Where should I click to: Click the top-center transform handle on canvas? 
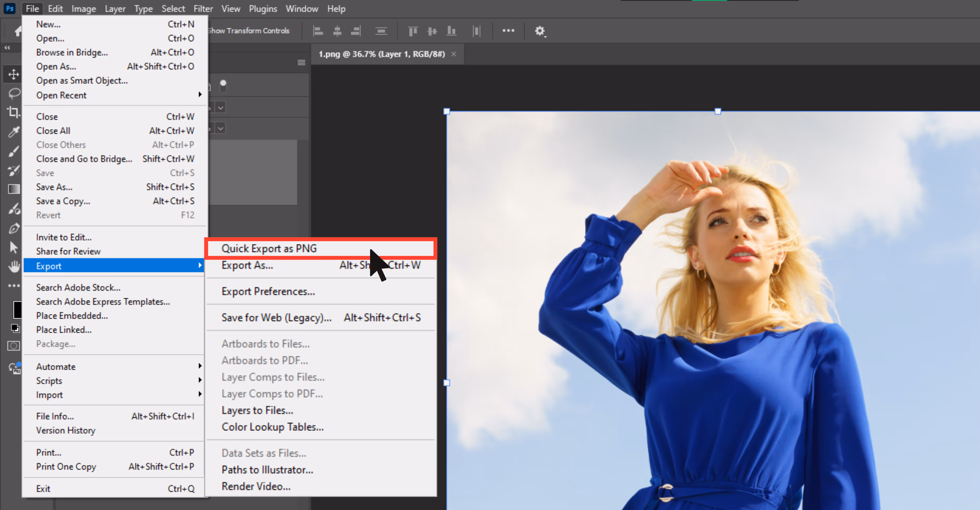coord(718,111)
